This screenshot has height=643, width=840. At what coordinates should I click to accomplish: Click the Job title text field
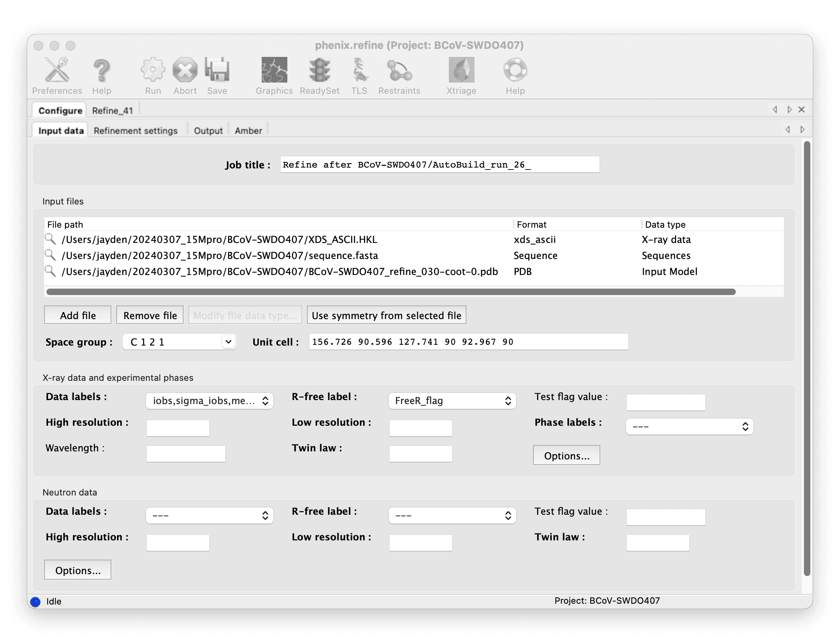pos(440,164)
